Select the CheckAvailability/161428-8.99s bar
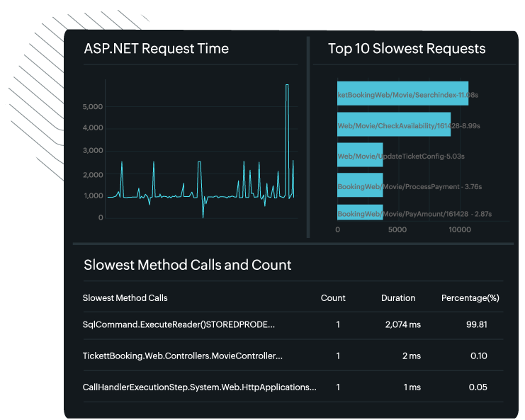The width and height of the screenshot is (525, 420). [394, 125]
